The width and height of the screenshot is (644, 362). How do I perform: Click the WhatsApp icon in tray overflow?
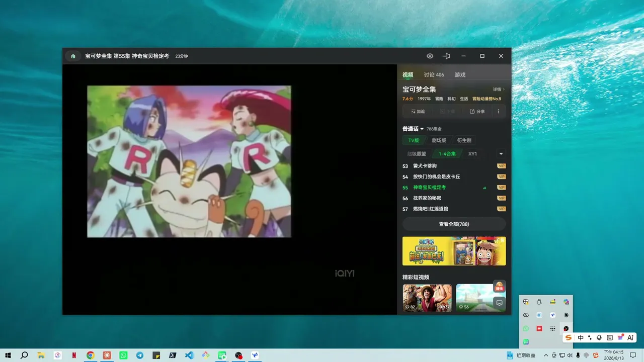tap(526, 328)
